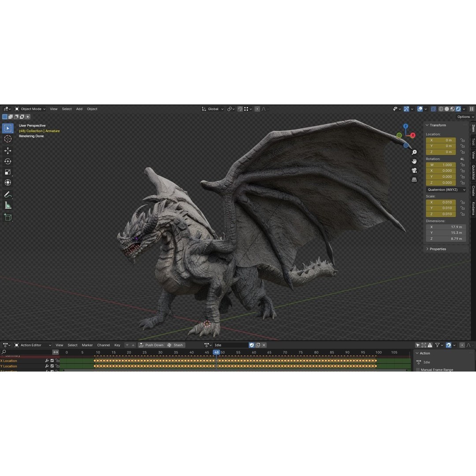Screen dimensions: 476x476
Task: Toggle X Location channel mute checkbox
Action: coord(52,361)
